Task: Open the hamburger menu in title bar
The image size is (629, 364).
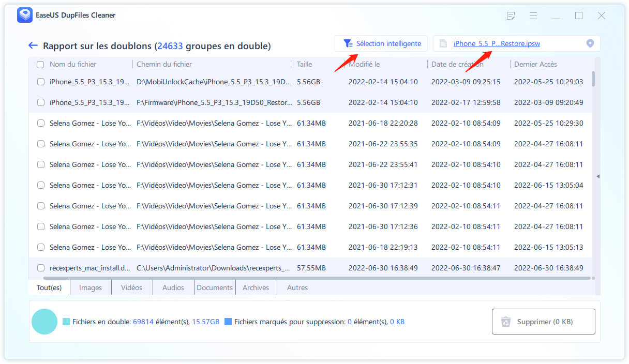Action: (x=533, y=16)
